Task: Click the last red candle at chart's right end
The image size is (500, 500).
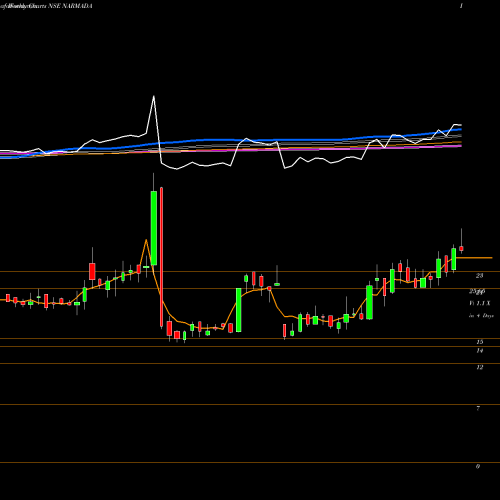Action: pyautogui.click(x=461, y=249)
